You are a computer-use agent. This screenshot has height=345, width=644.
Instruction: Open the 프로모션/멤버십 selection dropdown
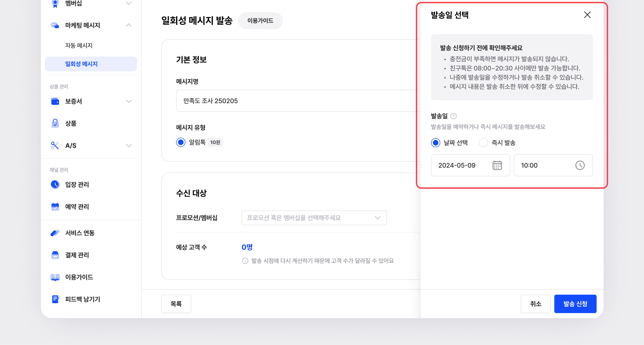pyautogui.click(x=314, y=218)
